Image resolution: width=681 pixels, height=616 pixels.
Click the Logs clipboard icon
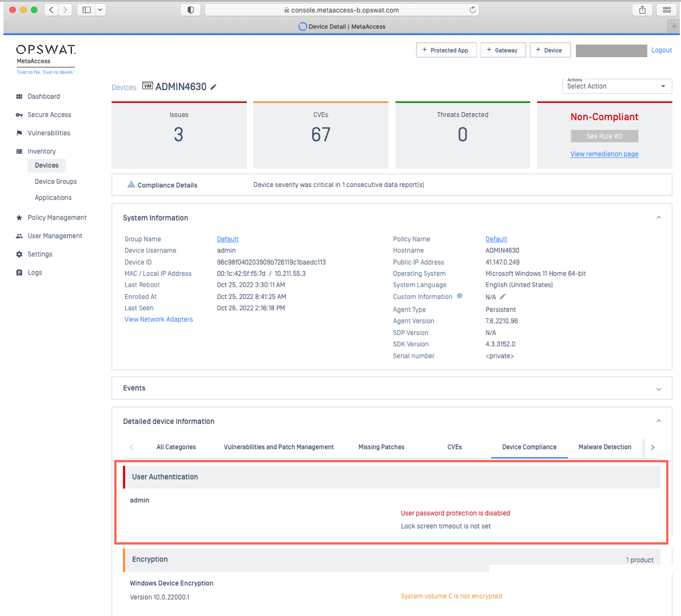(19, 273)
